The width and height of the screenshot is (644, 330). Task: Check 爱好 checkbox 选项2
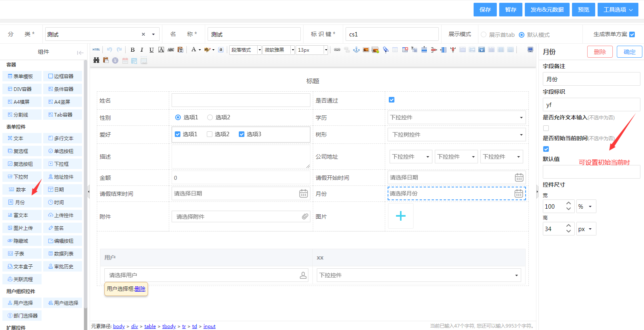click(210, 134)
